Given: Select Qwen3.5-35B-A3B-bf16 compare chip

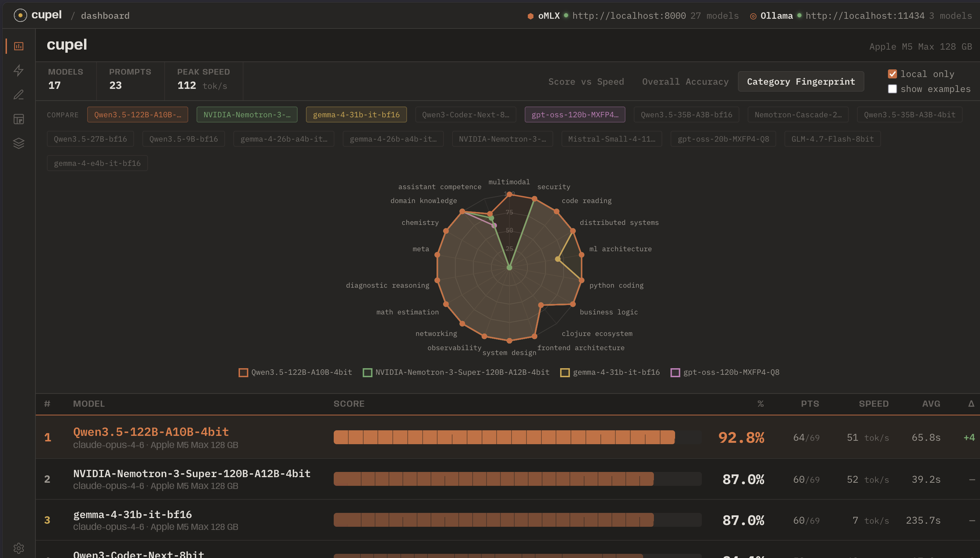Looking at the screenshot, I should pos(686,114).
